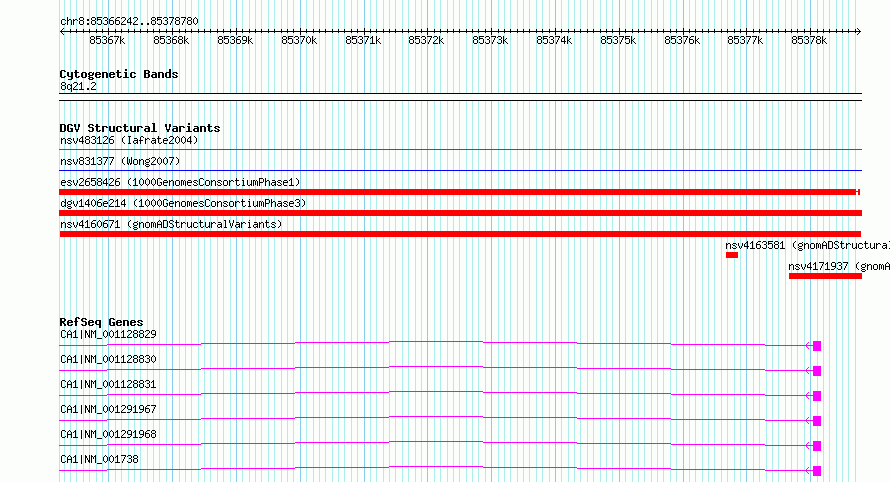Click the 85378k ruler tick label
890x482 pixels.
click(809, 40)
